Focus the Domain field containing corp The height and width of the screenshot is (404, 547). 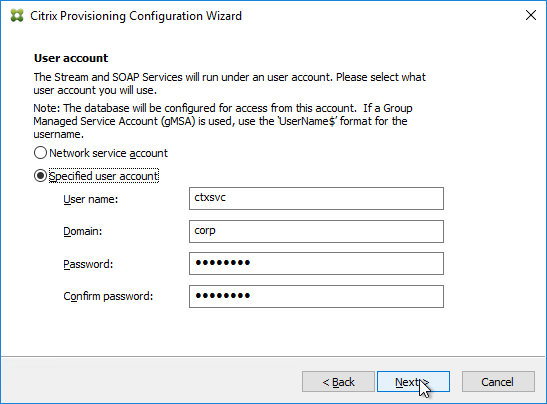click(x=316, y=231)
